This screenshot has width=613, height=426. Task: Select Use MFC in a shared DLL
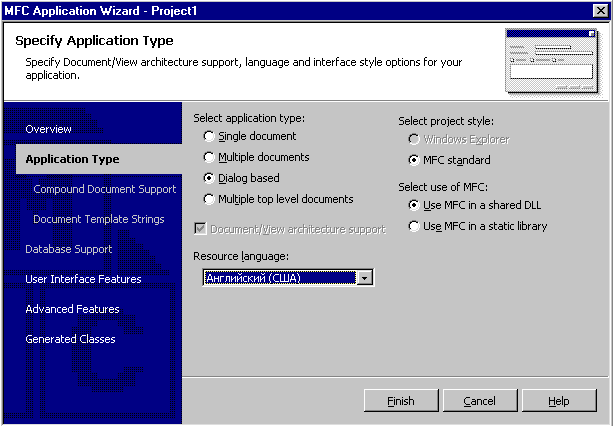tap(414, 205)
